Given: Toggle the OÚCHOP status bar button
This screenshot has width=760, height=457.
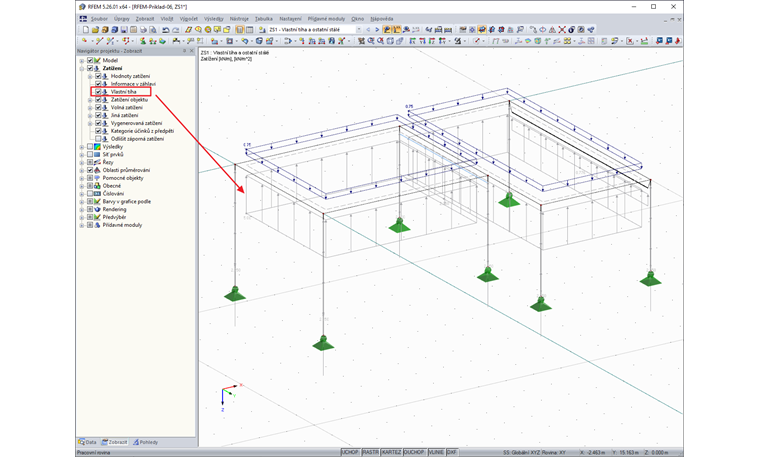Looking at the screenshot, I should 414,452.
